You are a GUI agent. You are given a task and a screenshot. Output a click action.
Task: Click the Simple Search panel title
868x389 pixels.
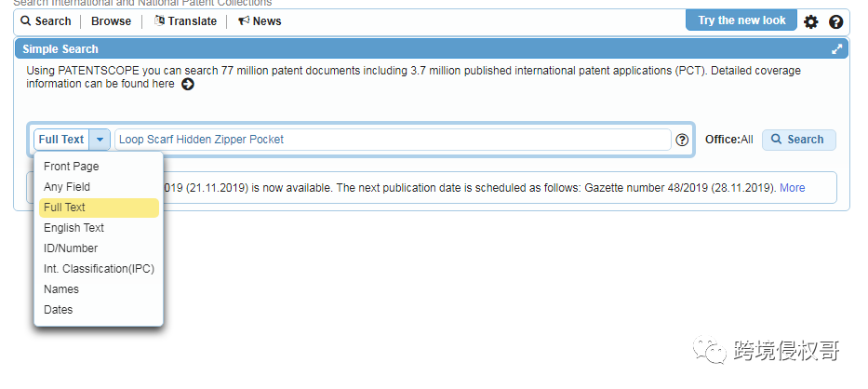tap(60, 49)
